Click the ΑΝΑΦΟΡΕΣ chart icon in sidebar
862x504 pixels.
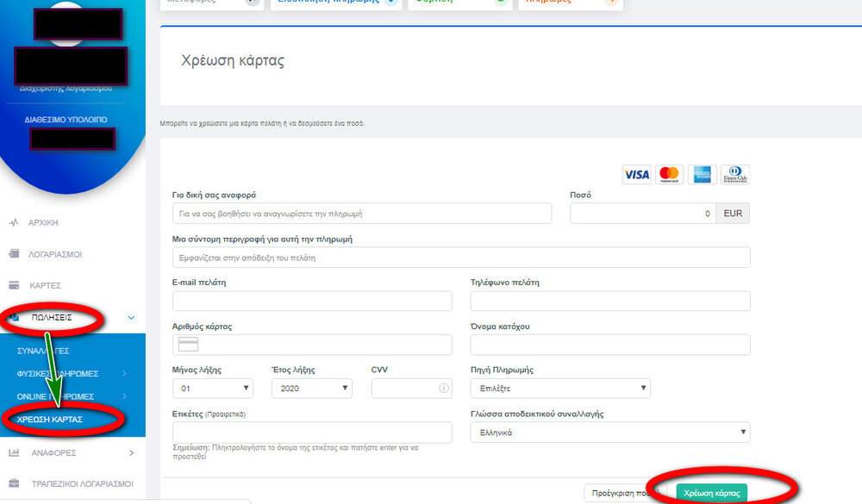click(x=13, y=452)
